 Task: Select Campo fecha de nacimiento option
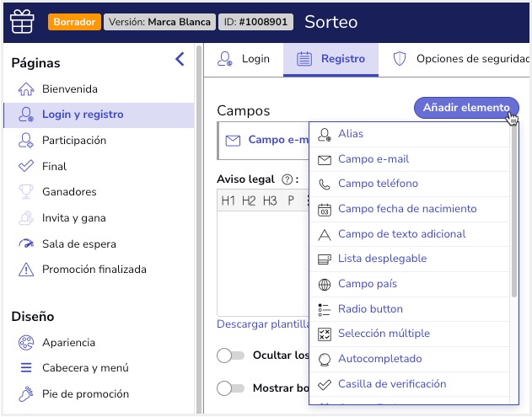(x=410, y=209)
